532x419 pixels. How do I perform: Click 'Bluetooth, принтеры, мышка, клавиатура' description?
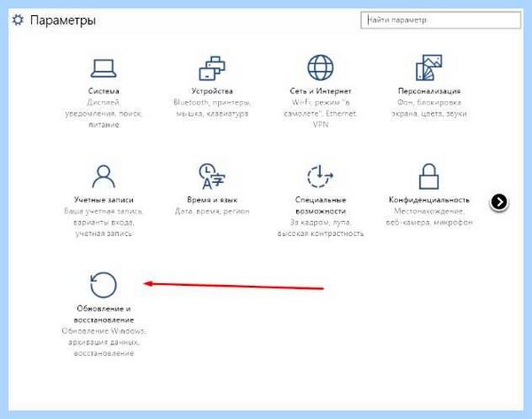(212, 107)
